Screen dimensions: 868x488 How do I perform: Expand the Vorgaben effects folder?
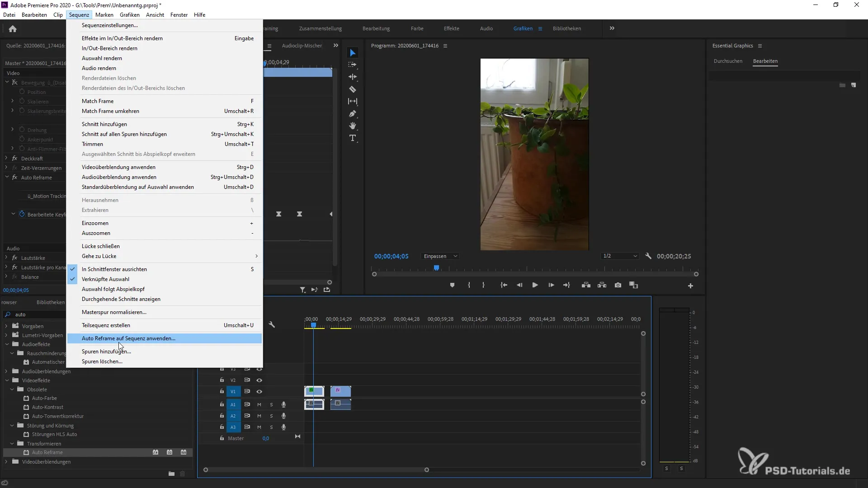coord(6,326)
